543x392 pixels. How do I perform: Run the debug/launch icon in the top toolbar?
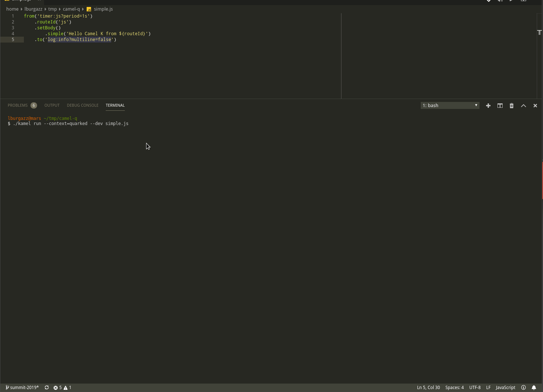point(511,1)
